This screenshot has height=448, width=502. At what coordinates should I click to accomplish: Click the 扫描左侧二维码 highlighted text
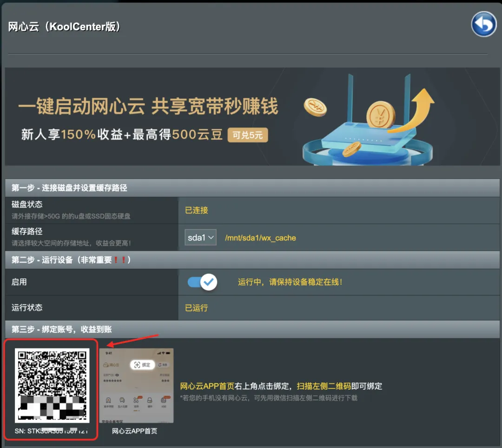[x=324, y=386]
